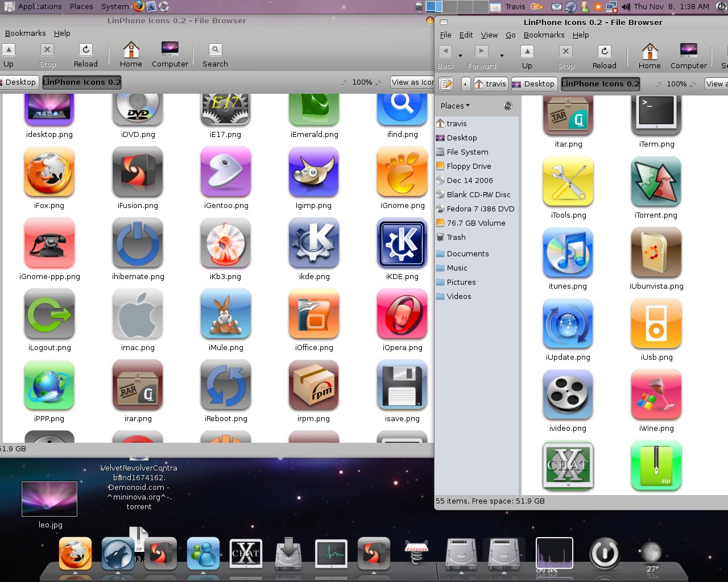Viewport: 728px width, 582px height.
Task: Select the ikde.png gear icon
Action: 314,243
